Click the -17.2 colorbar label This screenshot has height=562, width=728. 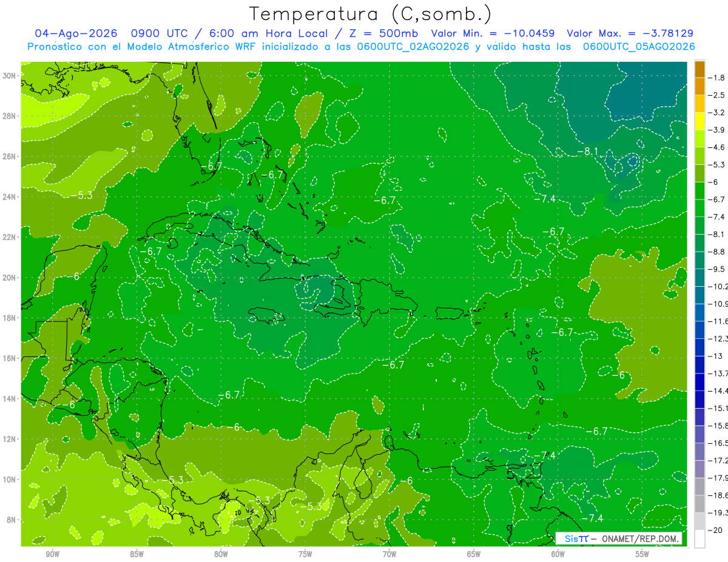(x=719, y=460)
